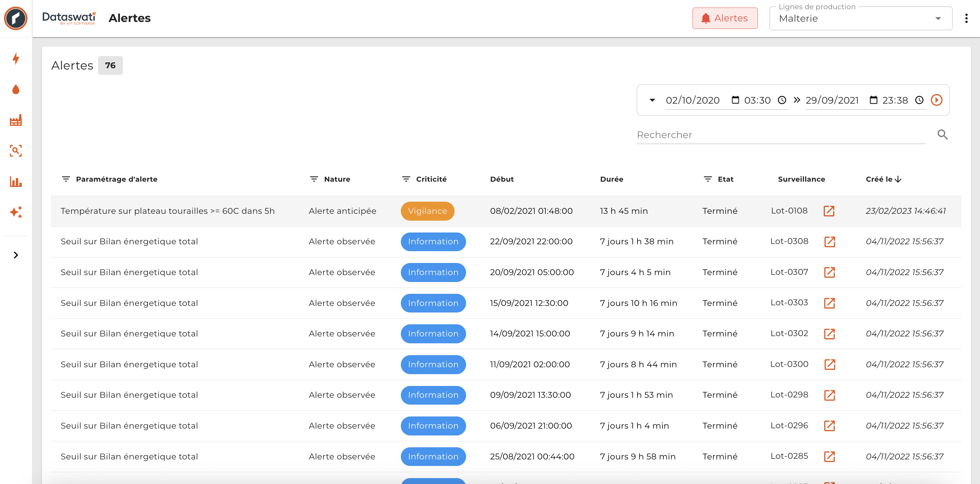Click the 15/09/2021 12:30:00 start cell
This screenshot has height=484, width=980.
[x=529, y=303]
